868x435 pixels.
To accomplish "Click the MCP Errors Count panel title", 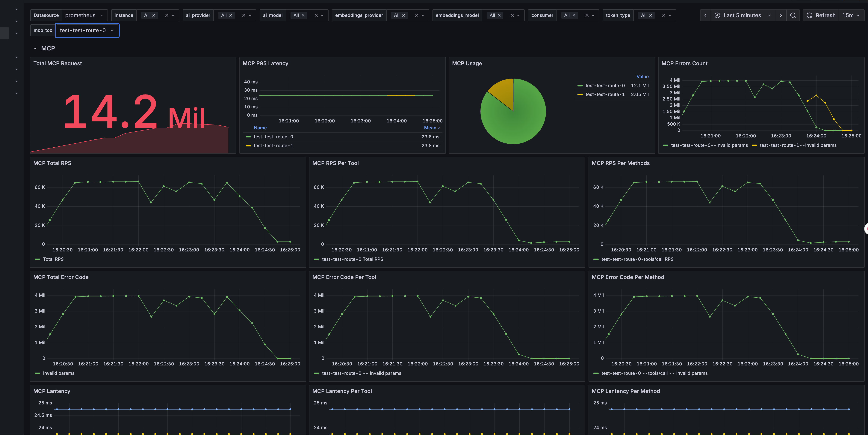I will [x=684, y=63].
